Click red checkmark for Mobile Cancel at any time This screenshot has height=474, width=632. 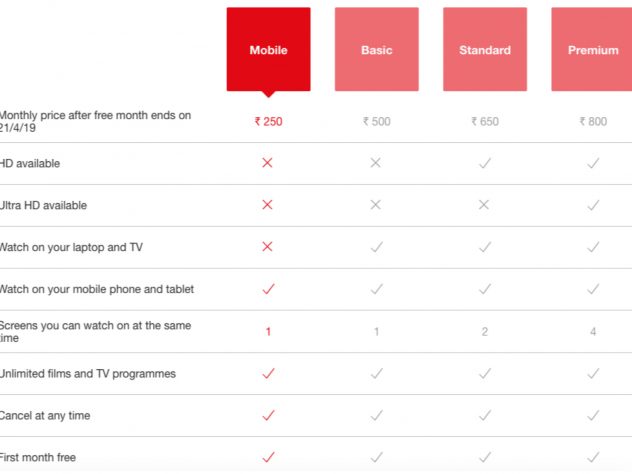point(267,415)
